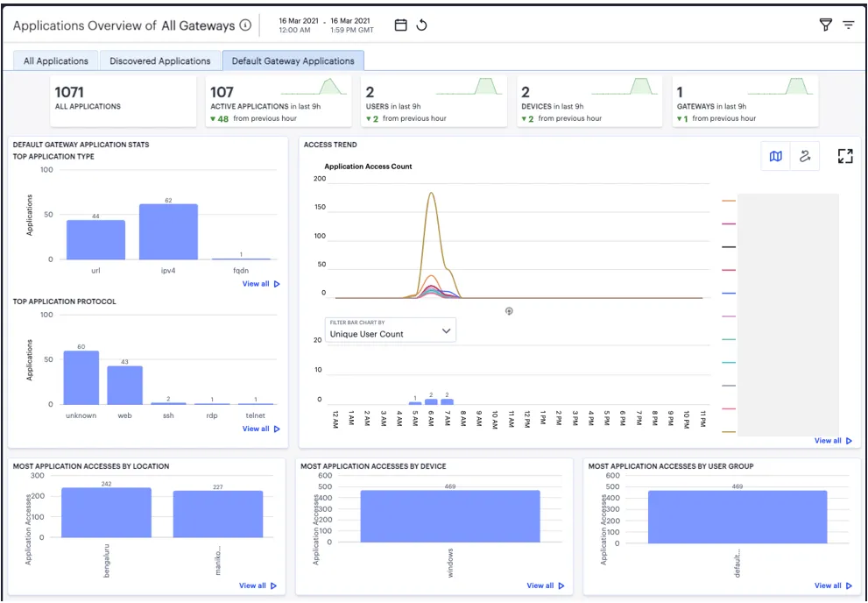Click View all for accesses by Device
The image size is (868, 603).
point(546,585)
